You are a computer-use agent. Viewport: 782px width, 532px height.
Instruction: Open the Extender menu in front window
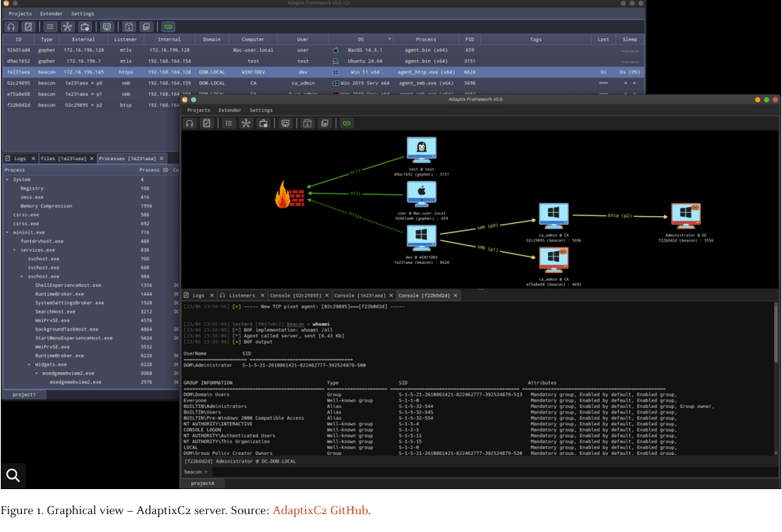coord(229,111)
